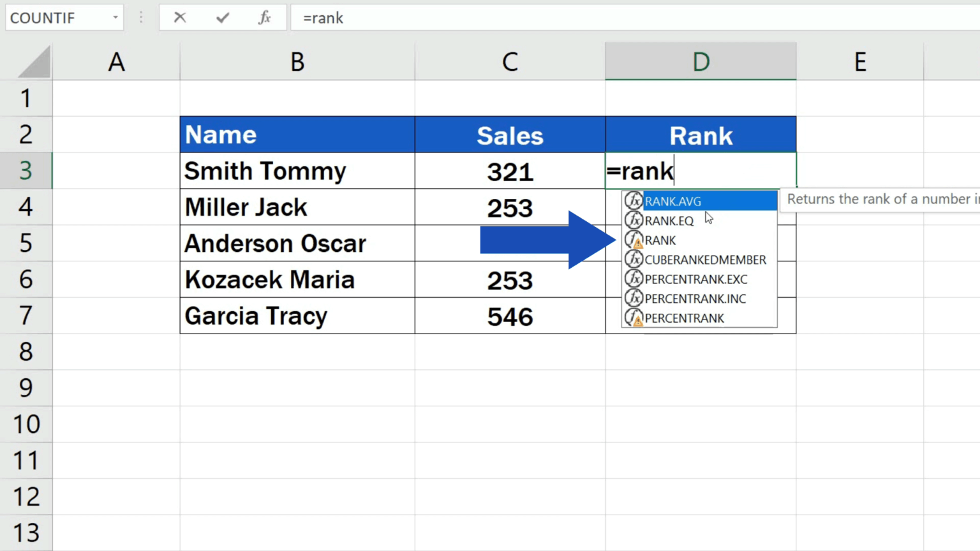The image size is (980, 551).
Task: Cancel the formula with the X icon
Action: (179, 18)
